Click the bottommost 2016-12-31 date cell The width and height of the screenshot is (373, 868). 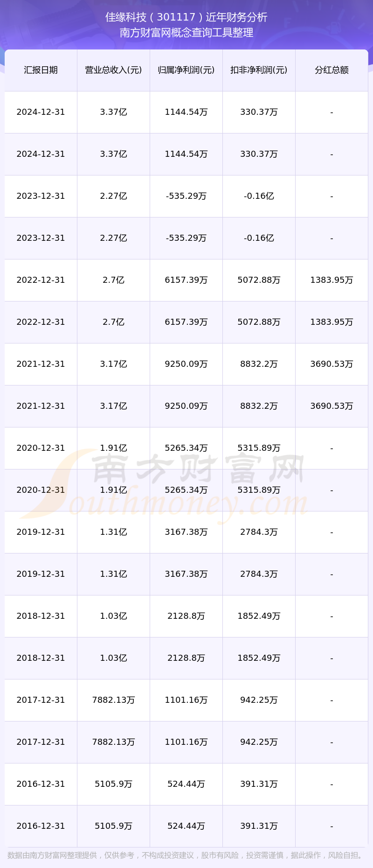41,826
